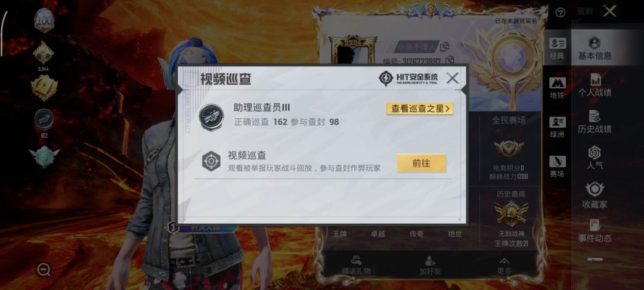Copy the player ID number

[x=450, y=60]
